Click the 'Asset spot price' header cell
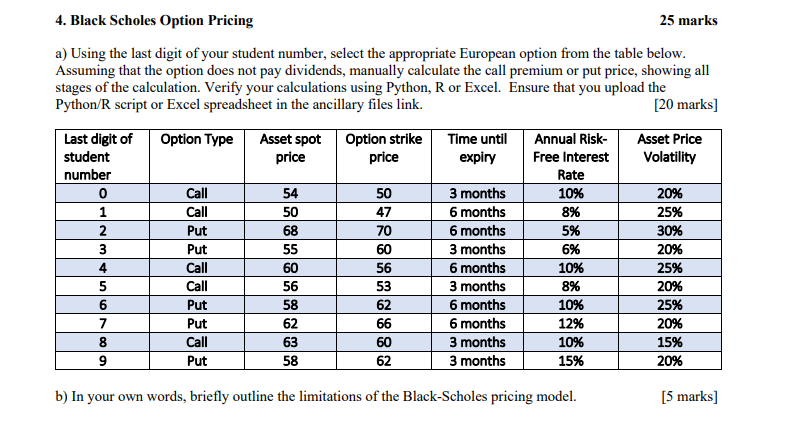Viewport: 803px width, 424px height. 290,157
